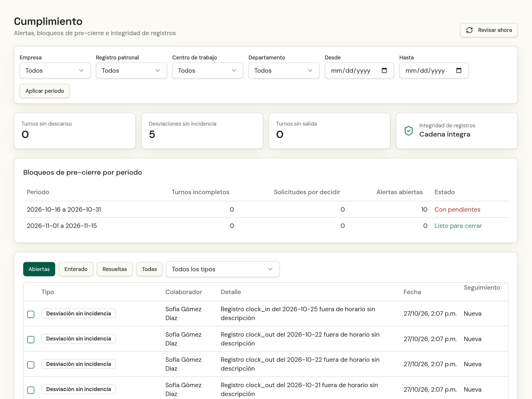Expand the Centro de trabajo dropdown
Image resolution: width=532 pixels, height=399 pixels.
[208, 70]
